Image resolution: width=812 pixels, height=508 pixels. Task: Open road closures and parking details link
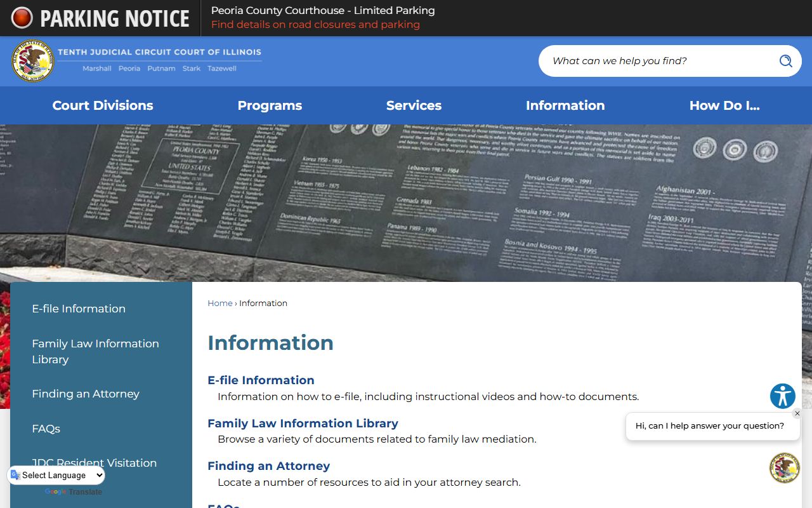[x=315, y=25]
